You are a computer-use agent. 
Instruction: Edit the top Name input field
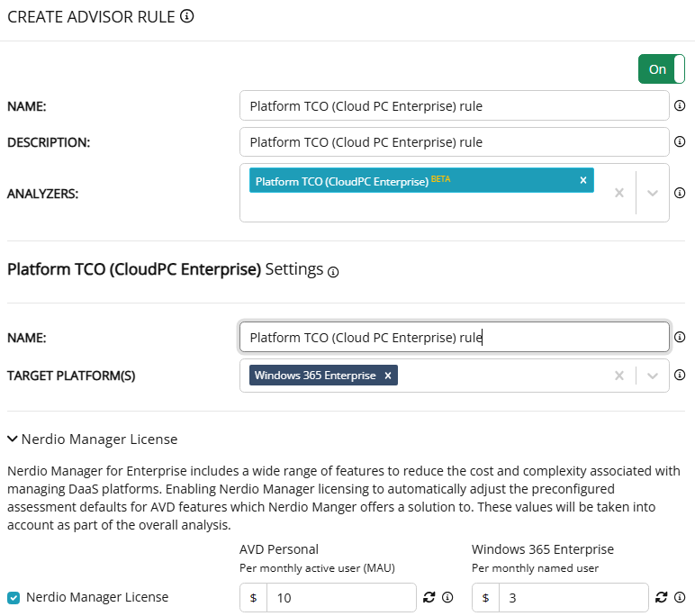tap(455, 105)
